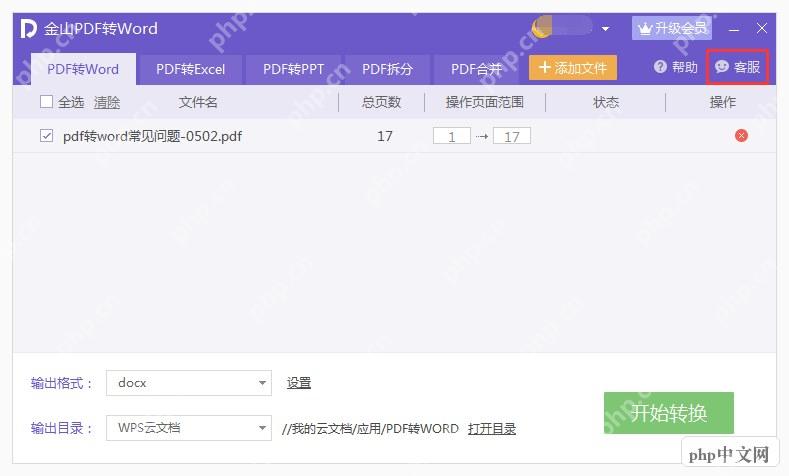
Task: Click the 金山PDF转Word logo icon
Action: tap(28, 29)
